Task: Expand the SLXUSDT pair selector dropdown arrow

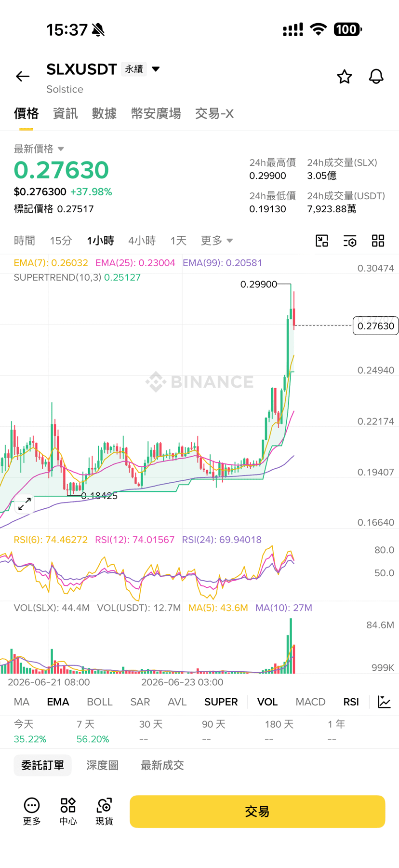Action: [156, 69]
